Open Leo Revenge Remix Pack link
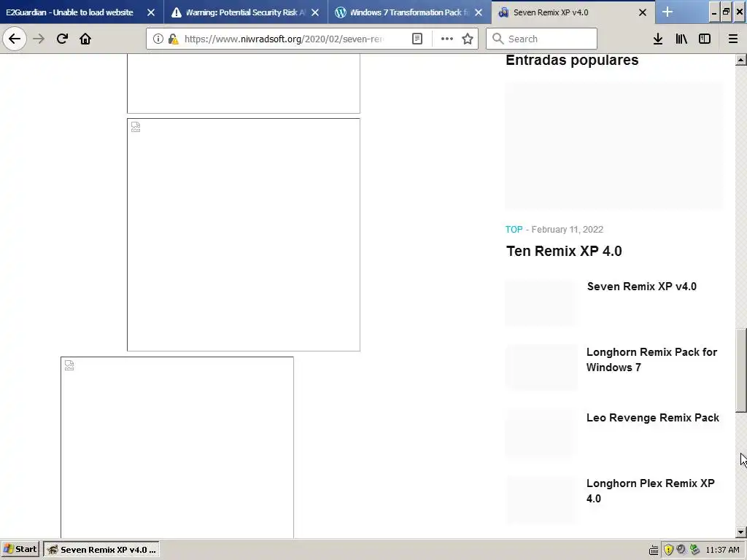Viewport: 747px width, 560px height. point(653,418)
